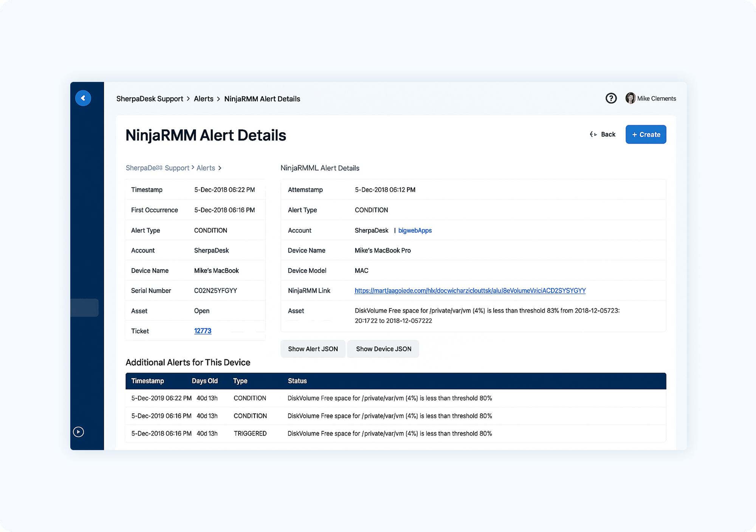756x532 pixels.
Task: Open bigwebApps account link
Action: click(x=415, y=230)
